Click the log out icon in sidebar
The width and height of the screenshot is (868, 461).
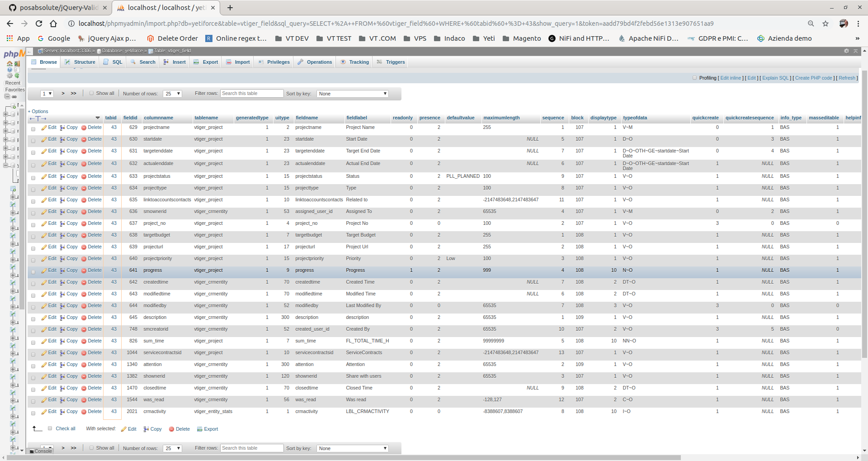pyautogui.click(x=17, y=64)
